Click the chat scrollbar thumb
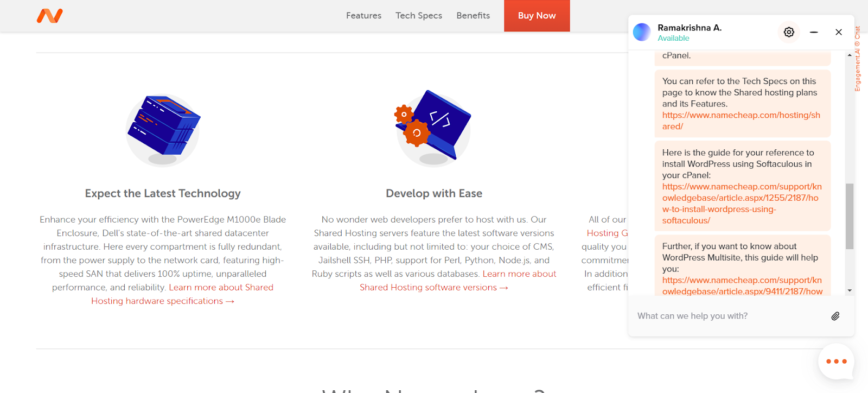The image size is (868, 393). [x=850, y=216]
